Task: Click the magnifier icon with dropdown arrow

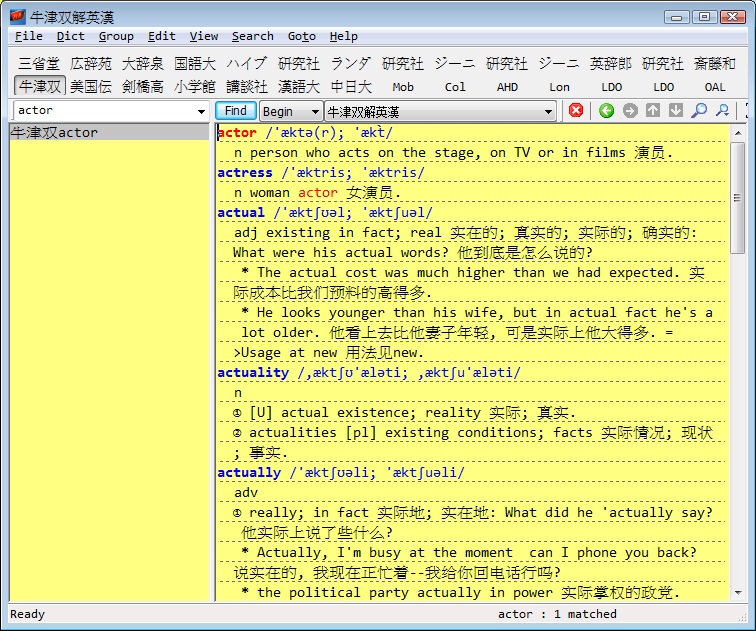Action: coord(722,111)
